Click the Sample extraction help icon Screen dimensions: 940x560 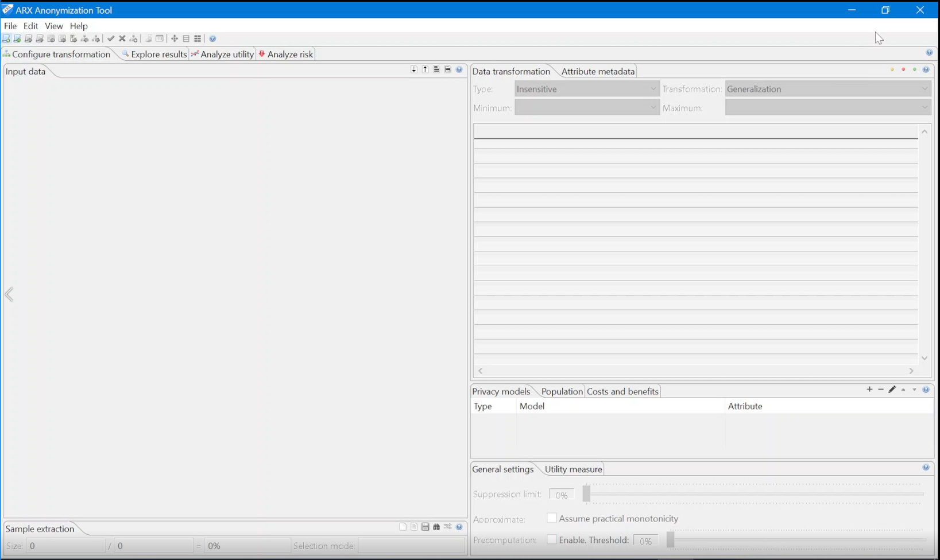(x=459, y=527)
